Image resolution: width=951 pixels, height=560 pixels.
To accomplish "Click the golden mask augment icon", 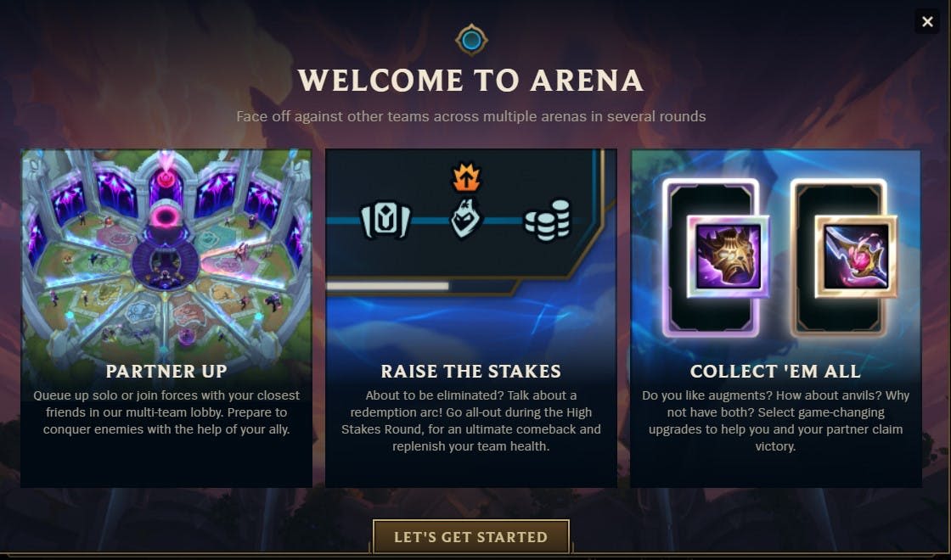I will pos(728,255).
